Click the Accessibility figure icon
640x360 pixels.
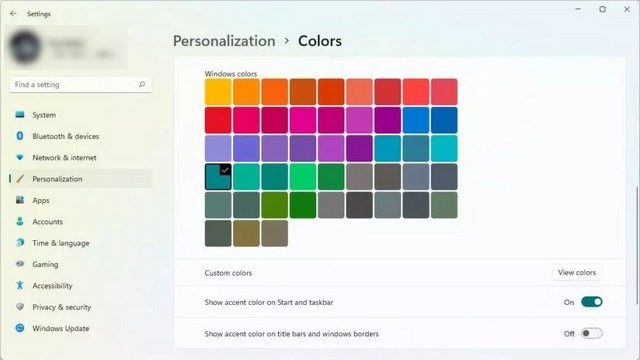click(x=20, y=285)
